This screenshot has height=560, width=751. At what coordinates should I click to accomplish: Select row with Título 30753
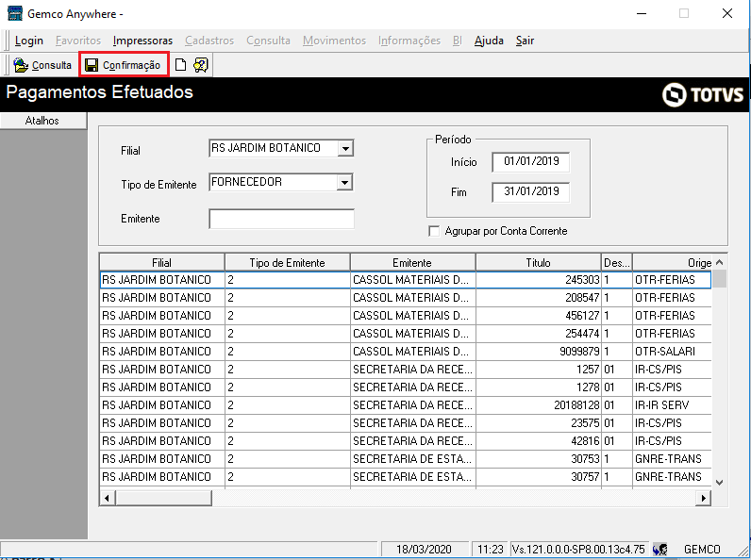[405, 459]
